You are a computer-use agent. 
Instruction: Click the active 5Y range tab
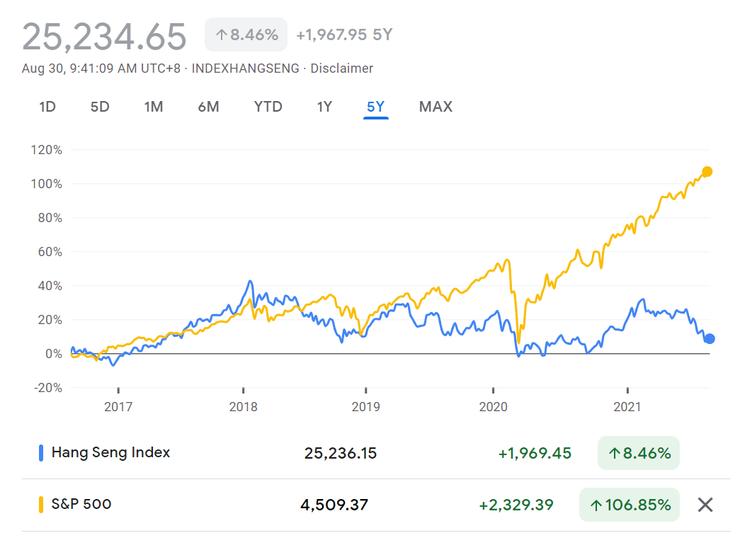[x=376, y=106]
